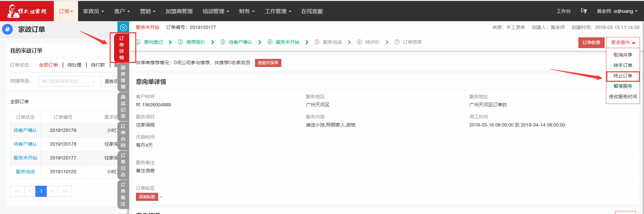The image size is (644, 214).
Task: Click the 订单编号 column header
Action: point(63,117)
